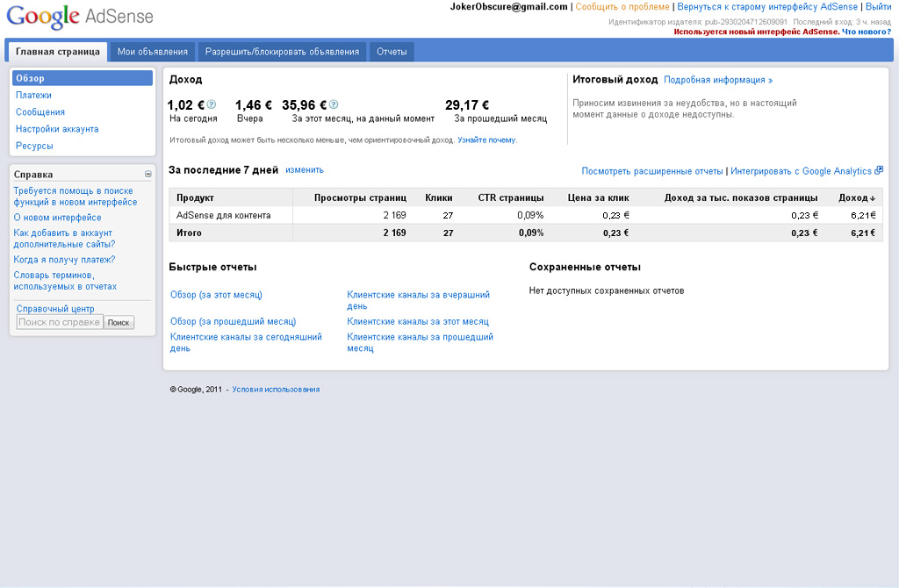The height and width of the screenshot is (588, 899).
Task: Select Обзор in the left sidebar
Action: click(x=83, y=78)
